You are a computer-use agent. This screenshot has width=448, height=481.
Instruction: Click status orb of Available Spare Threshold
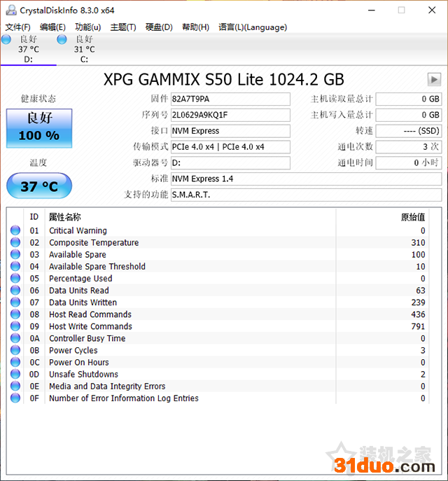tap(15, 266)
